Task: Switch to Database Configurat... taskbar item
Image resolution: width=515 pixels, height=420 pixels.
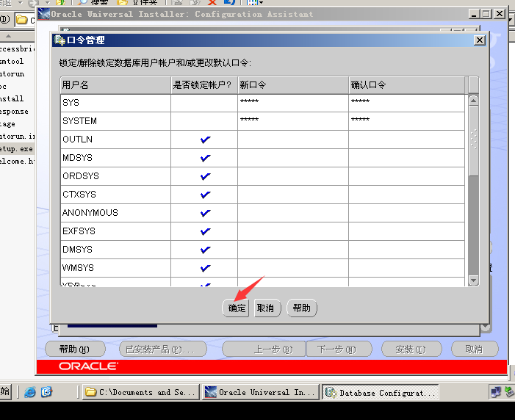Action: [381, 392]
